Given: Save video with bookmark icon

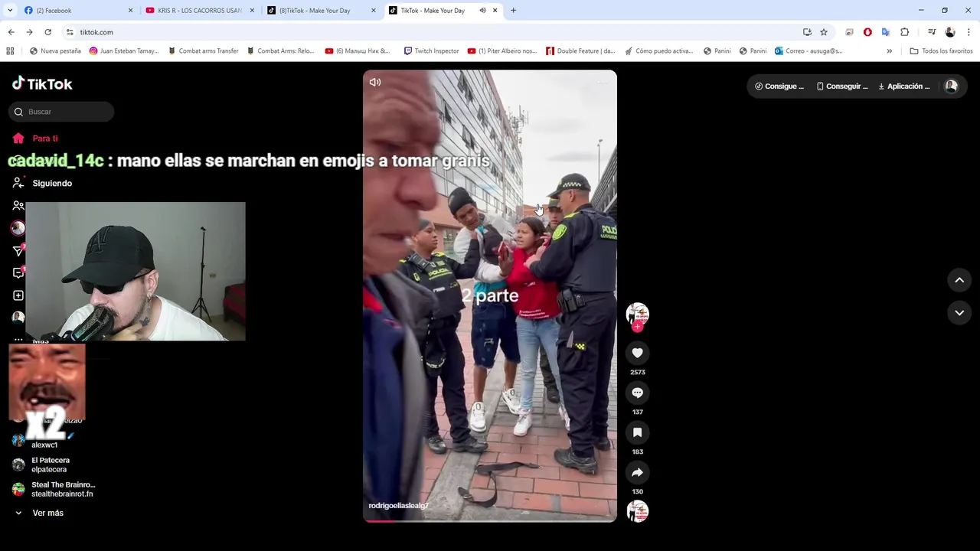Looking at the screenshot, I should pos(637,432).
